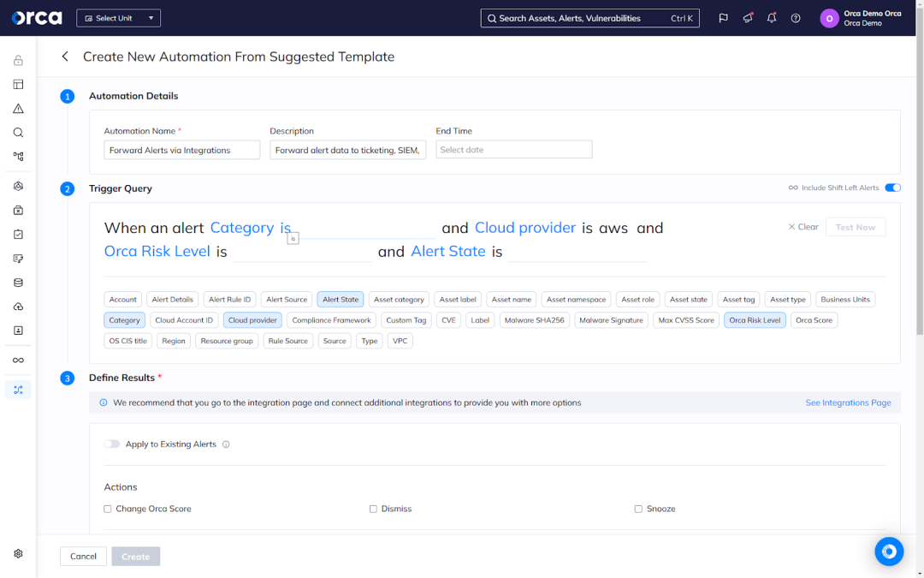This screenshot has width=924, height=578.
Task: Open the Category query field
Action: (x=241, y=228)
